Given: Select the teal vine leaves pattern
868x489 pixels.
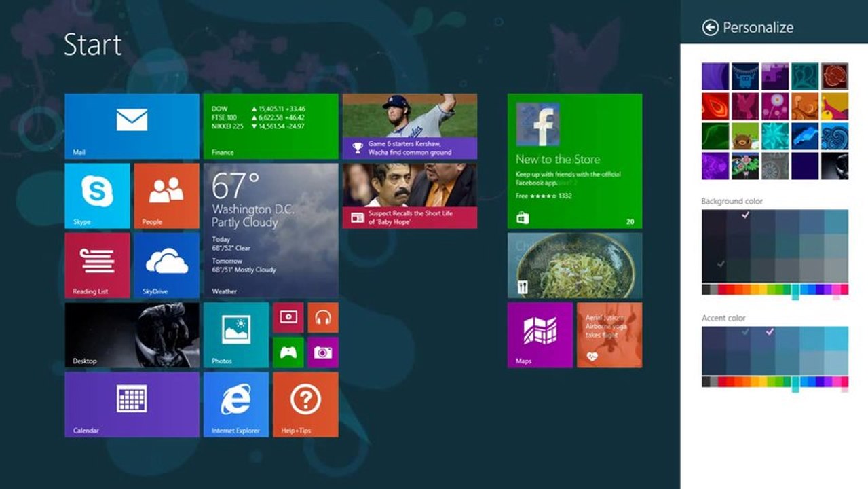Looking at the screenshot, I should click(805, 76).
